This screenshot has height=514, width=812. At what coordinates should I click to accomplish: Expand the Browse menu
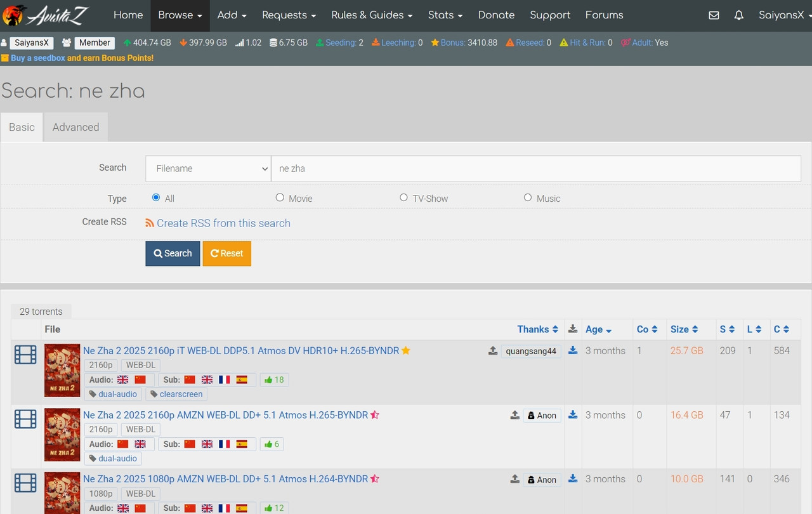180,15
